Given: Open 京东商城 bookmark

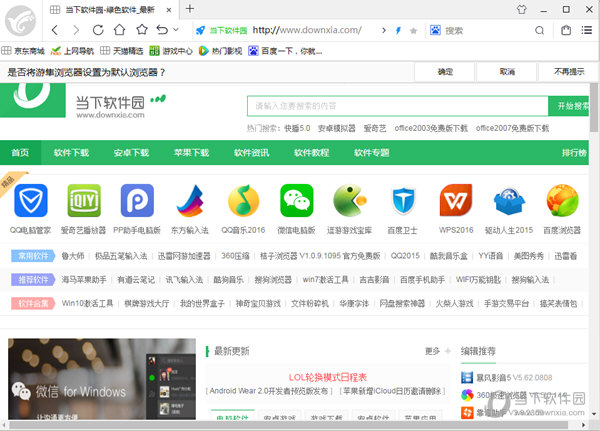Looking at the screenshot, I should click(23, 51).
